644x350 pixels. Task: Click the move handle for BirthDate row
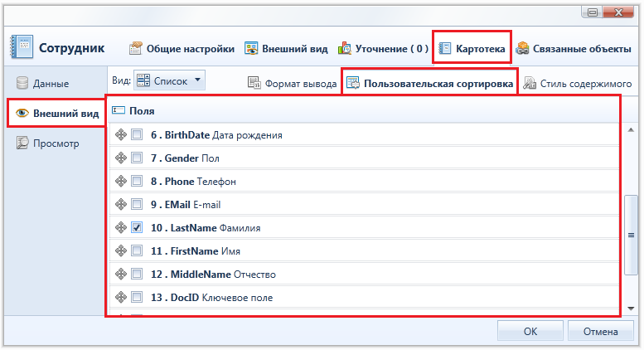pos(121,134)
